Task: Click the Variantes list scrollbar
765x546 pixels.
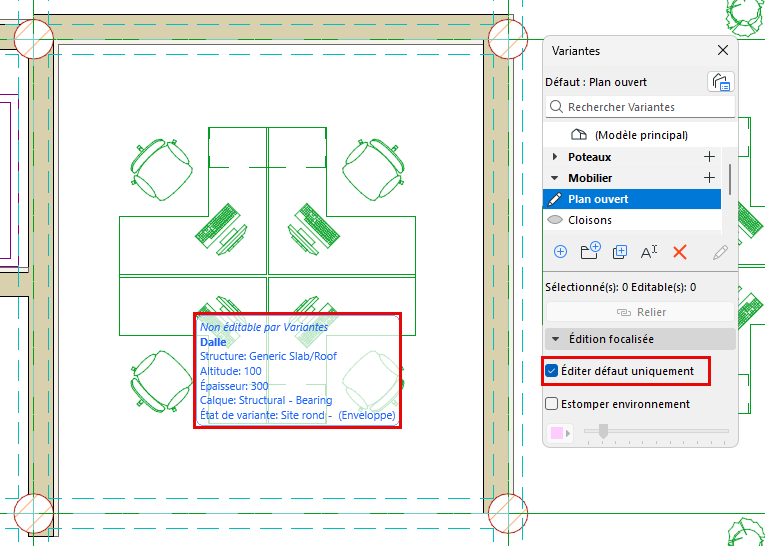Action: coord(729,179)
